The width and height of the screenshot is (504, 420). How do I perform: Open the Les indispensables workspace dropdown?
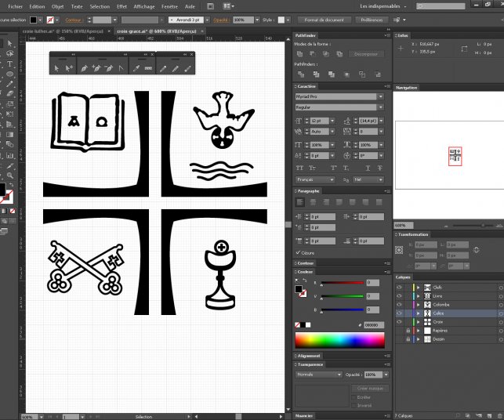coord(383,6)
